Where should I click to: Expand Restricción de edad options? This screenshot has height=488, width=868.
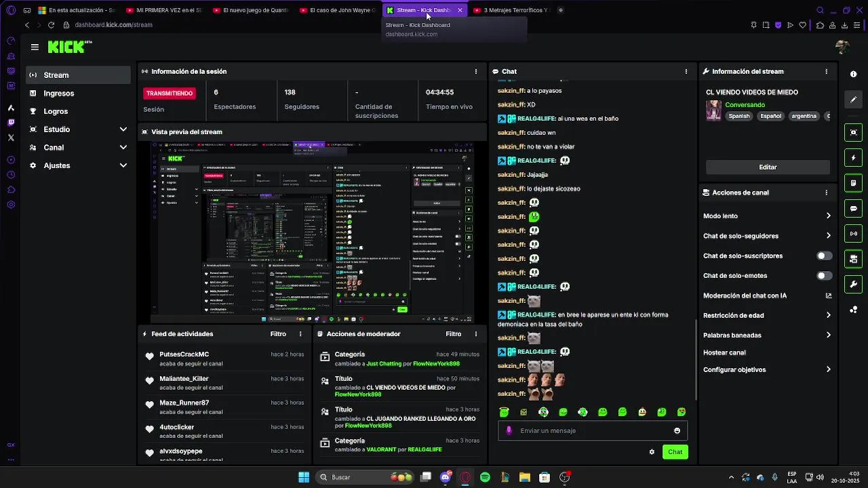pyautogui.click(x=828, y=315)
